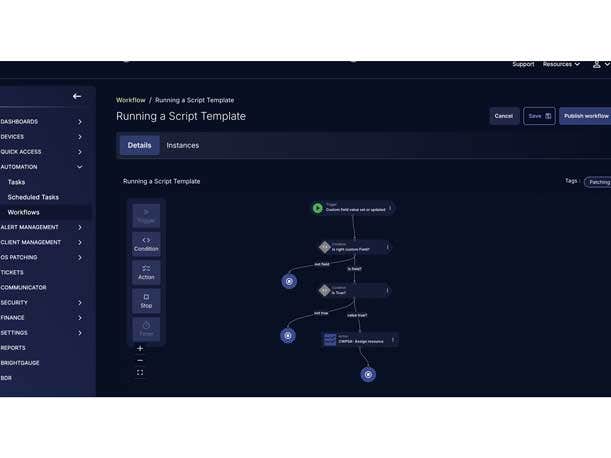Expand the OS Patching section

point(80,257)
